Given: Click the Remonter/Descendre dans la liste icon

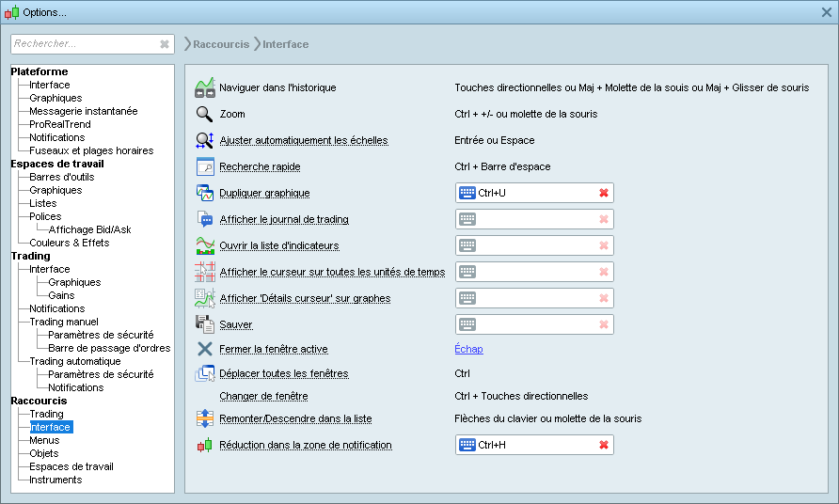Looking at the screenshot, I should (x=205, y=418).
